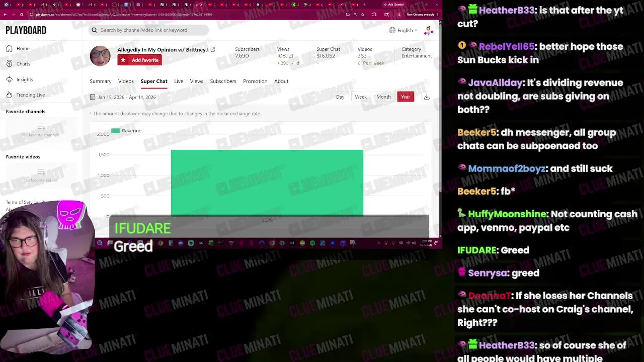Toggle the Revenue legend swatch

[116, 131]
